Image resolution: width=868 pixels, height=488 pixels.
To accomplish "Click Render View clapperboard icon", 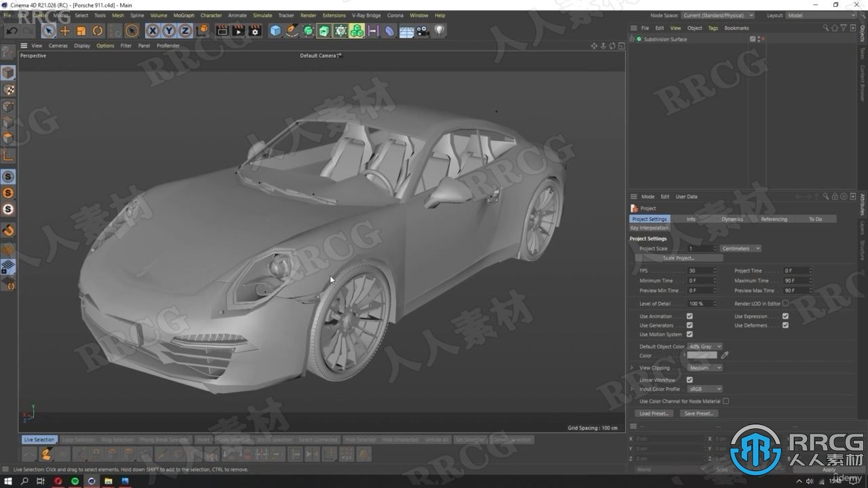I will coord(222,30).
